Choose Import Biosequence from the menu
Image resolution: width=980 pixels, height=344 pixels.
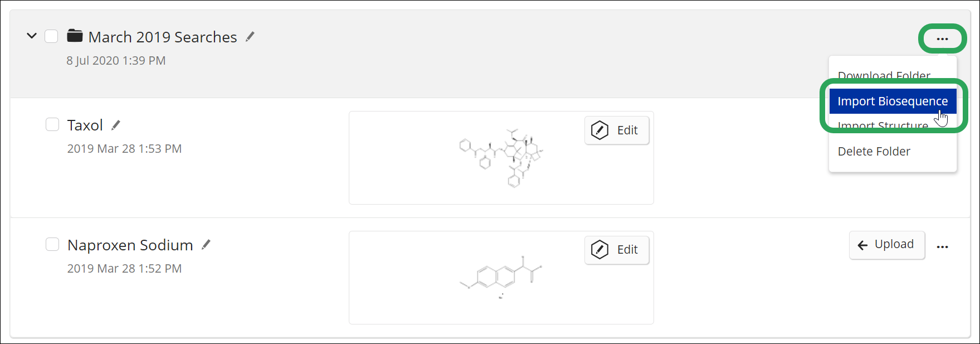(893, 101)
